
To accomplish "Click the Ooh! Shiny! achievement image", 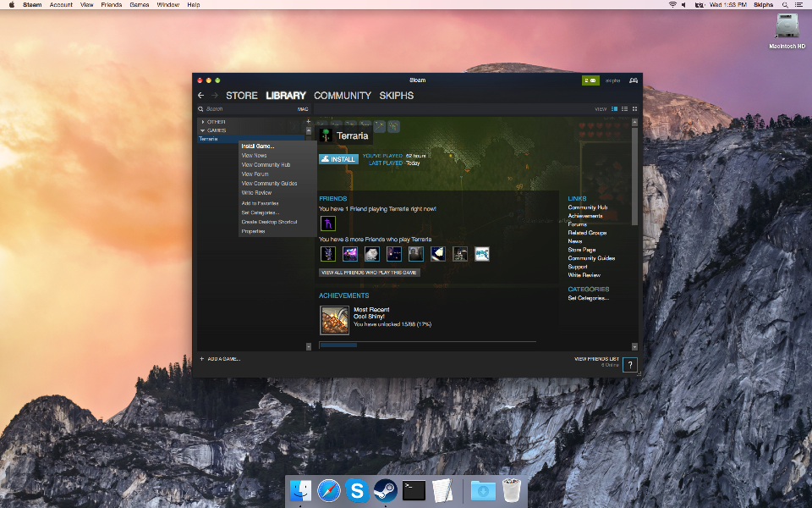I will tap(335, 320).
